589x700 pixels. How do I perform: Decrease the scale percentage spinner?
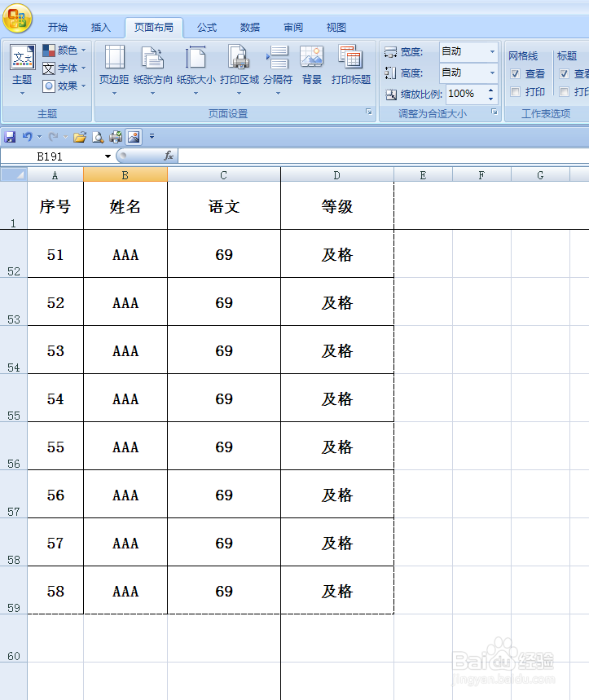click(x=490, y=99)
